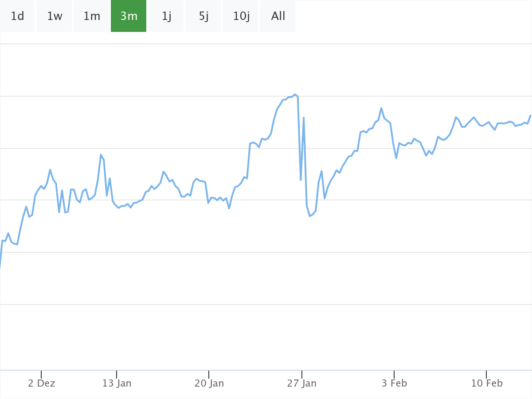Click the line's peak just before 3 Feb
This screenshot has height=399, width=532.
pos(381,108)
